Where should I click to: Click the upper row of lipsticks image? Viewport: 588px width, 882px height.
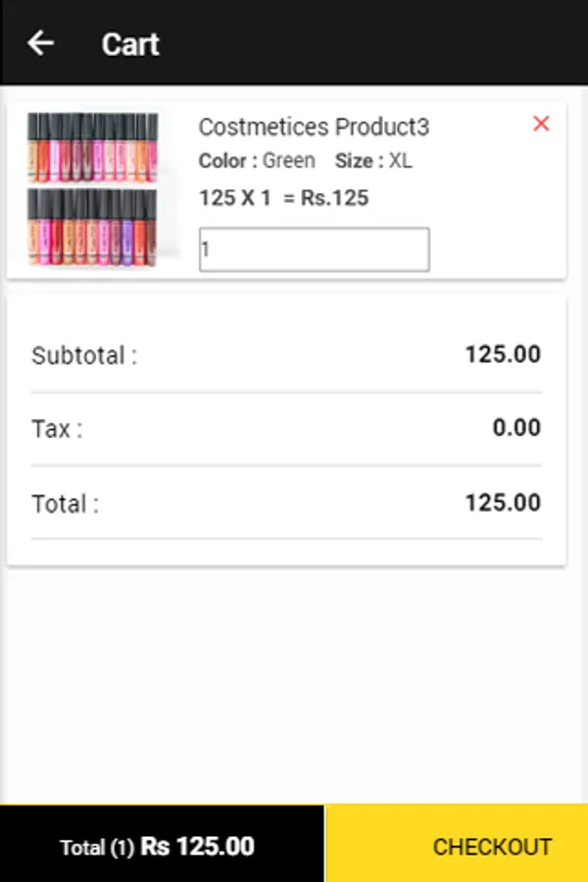[x=93, y=147]
